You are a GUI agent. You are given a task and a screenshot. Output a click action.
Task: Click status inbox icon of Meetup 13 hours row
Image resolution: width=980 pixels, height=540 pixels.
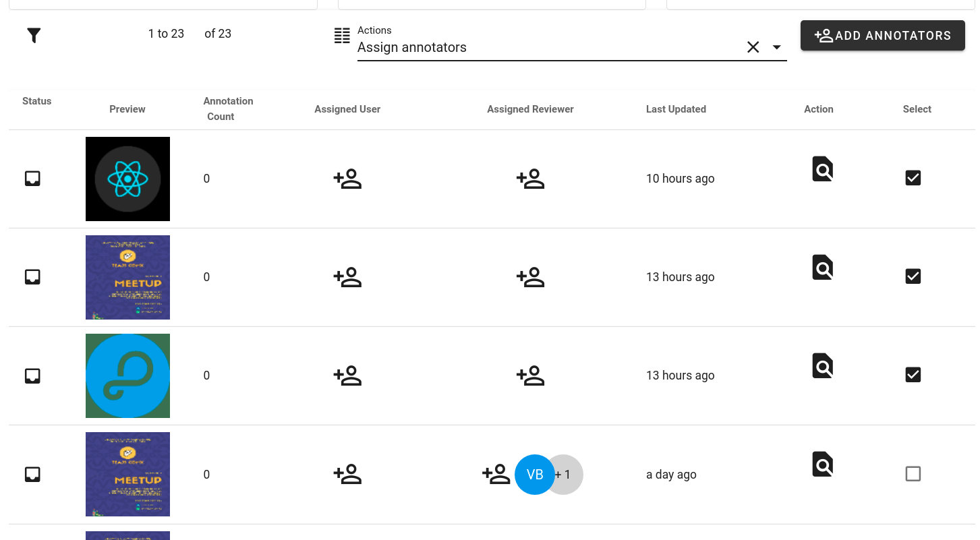(x=32, y=277)
